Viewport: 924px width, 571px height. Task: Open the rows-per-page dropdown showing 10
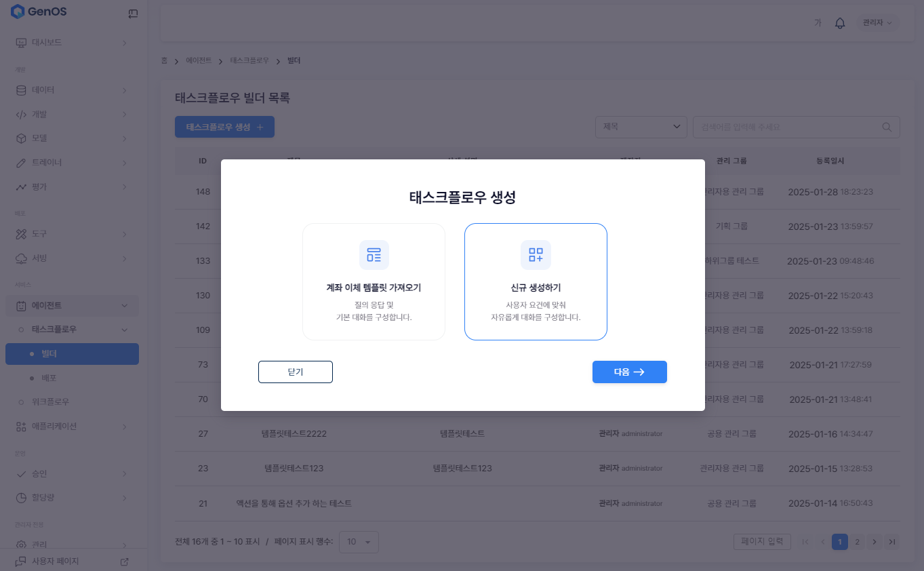pyautogui.click(x=359, y=542)
